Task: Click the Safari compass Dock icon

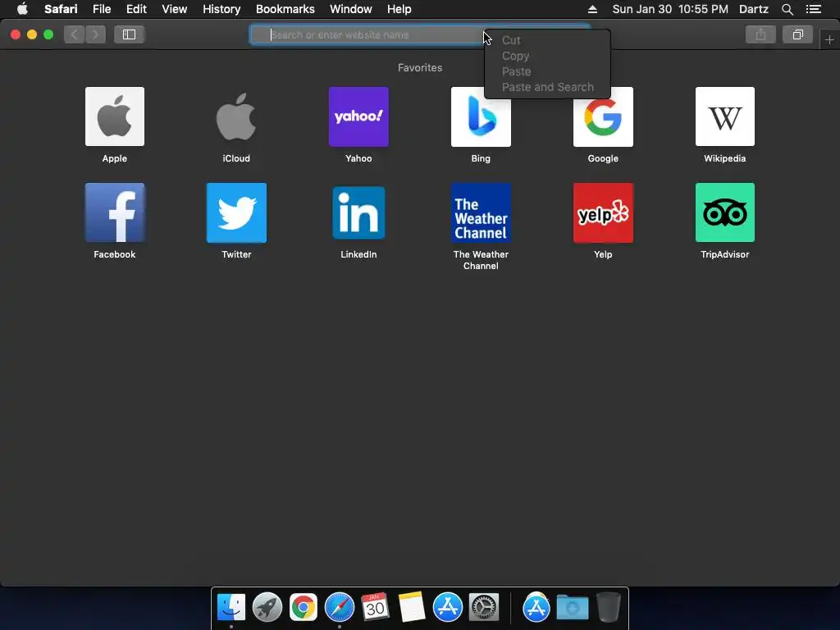Action: pos(339,608)
